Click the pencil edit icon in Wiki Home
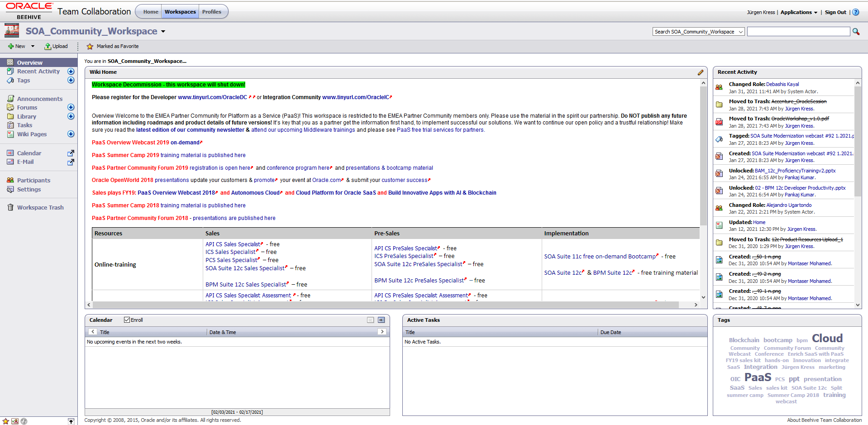The image size is (868, 425). tap(700, 72)
